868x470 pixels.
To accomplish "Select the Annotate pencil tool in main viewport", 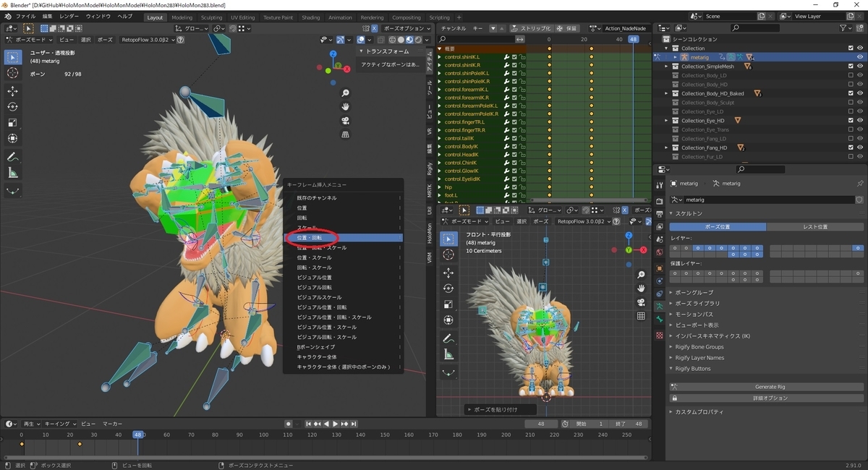I will (13, 157).
